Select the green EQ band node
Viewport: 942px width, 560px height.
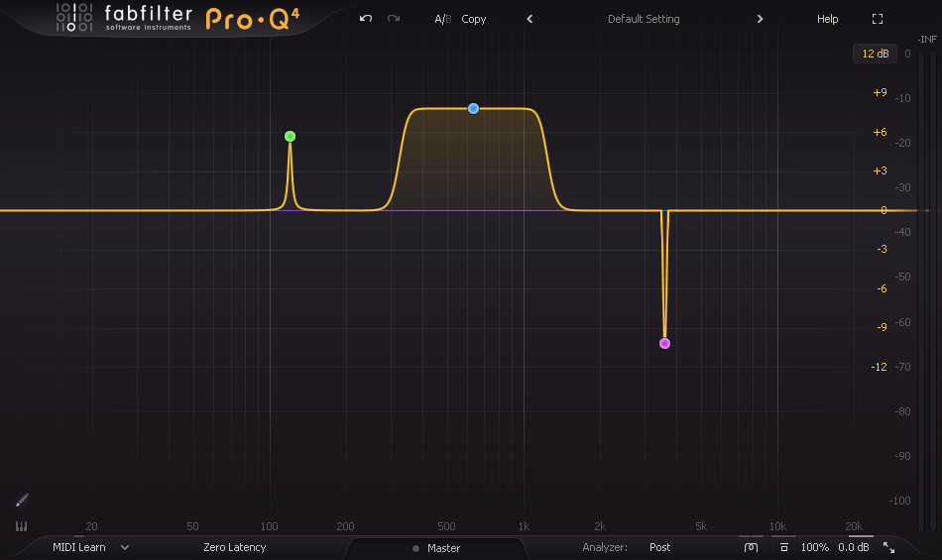[290, 136]
